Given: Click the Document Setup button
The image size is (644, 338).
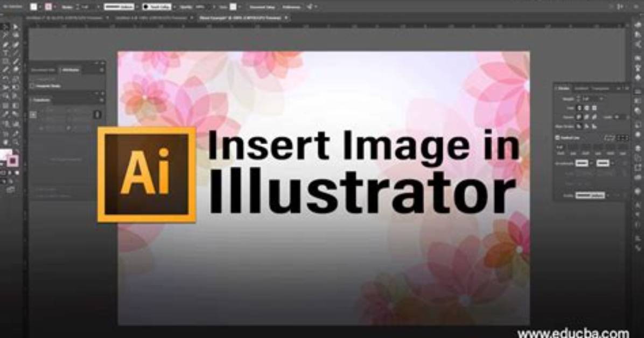Looking at the screenshot, I should (262, 6).
